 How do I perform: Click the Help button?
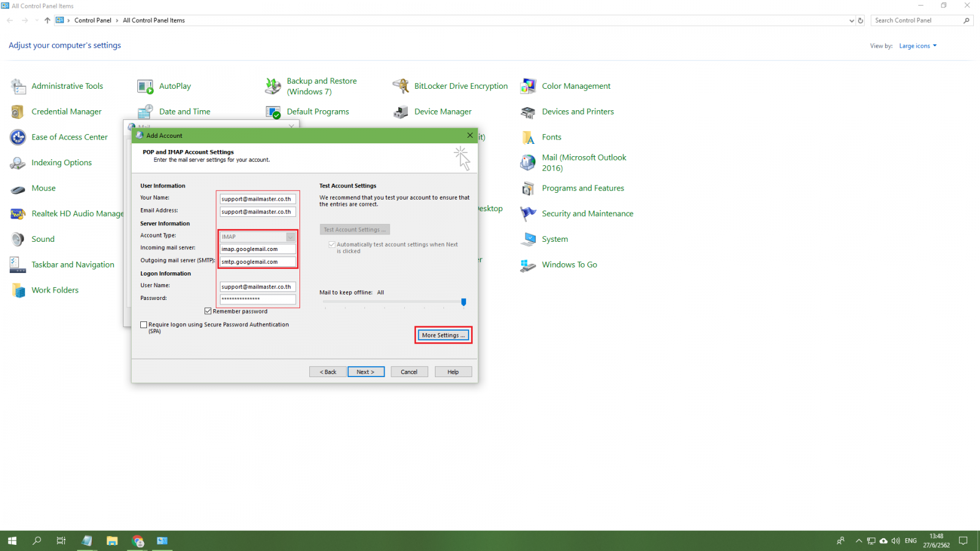[x=453, y=372]
